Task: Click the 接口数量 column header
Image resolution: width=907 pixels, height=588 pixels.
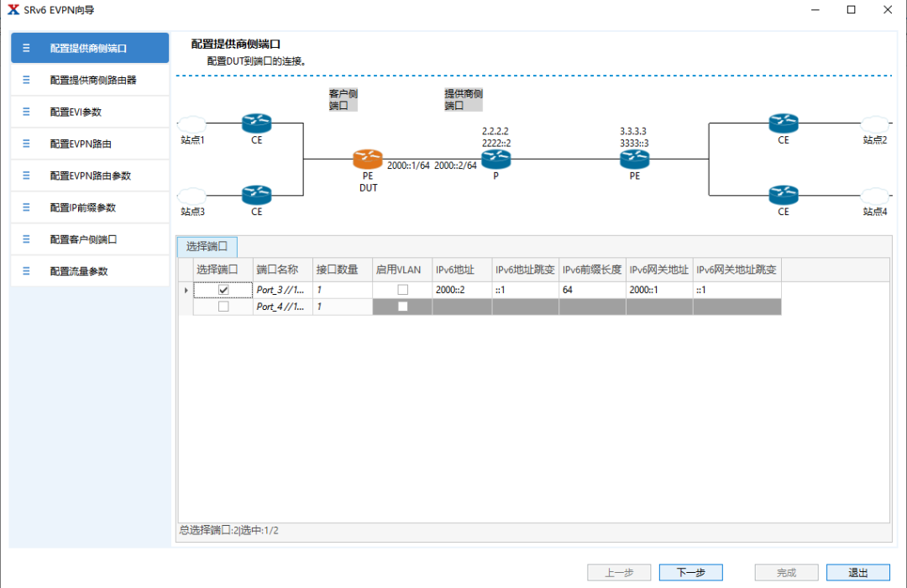Action: pyautogui.click(x=343, y=270)
